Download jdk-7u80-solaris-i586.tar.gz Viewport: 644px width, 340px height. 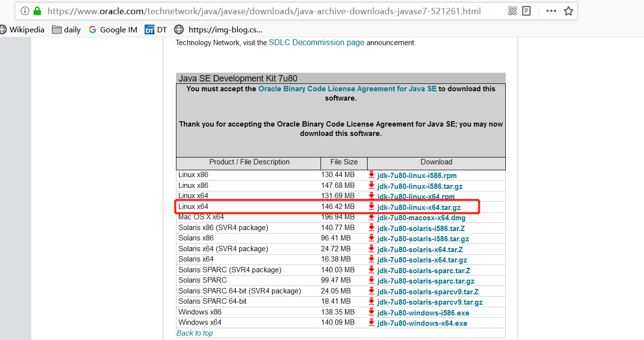coord(423,239)
